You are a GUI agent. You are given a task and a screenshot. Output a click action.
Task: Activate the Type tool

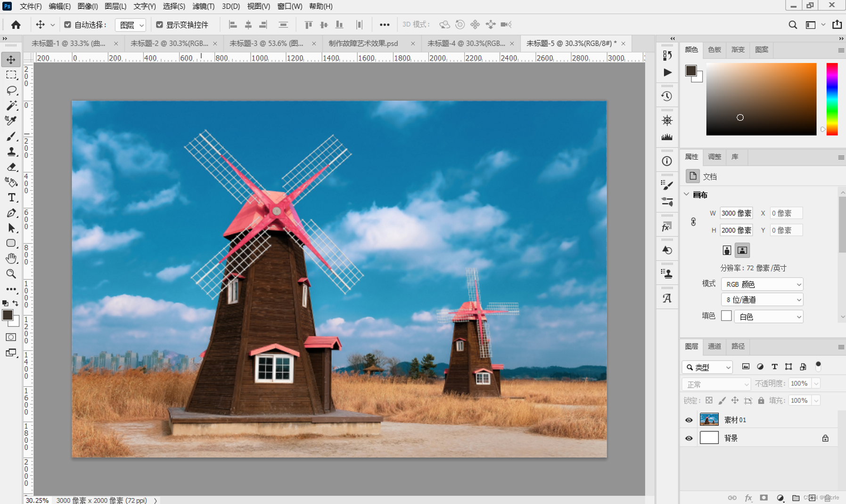[x=11, y=197]
